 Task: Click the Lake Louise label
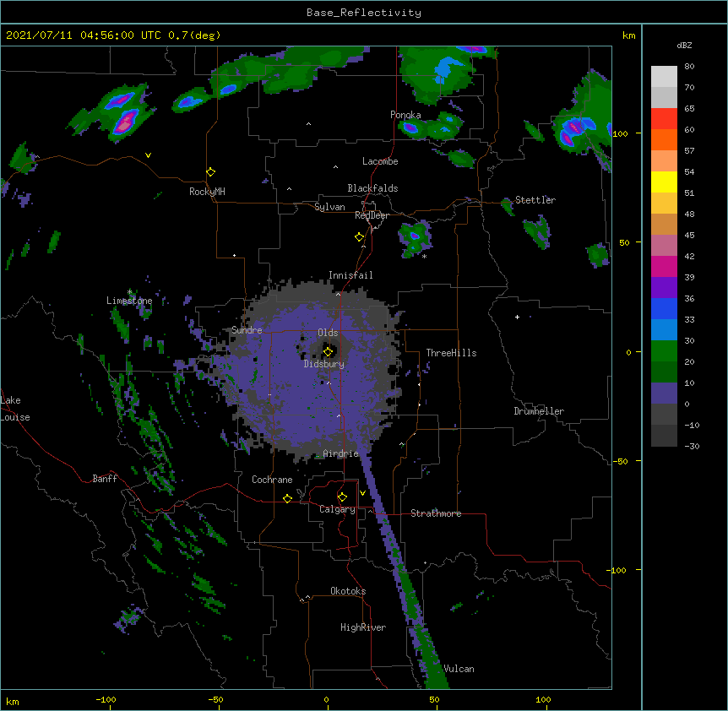pos(15,409)
